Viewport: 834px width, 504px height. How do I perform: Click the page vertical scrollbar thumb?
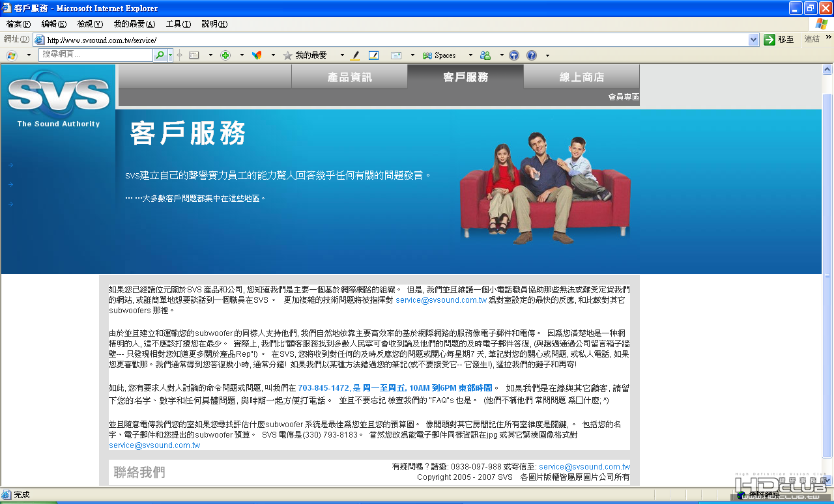click(x=827, y=275)
